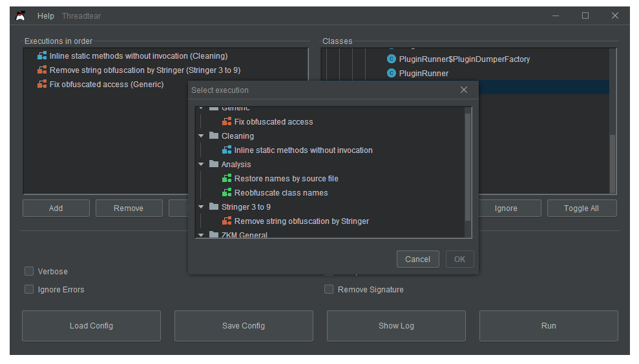Click ZKM General folder icon
Image resolution: width=639 pixels, height=364 pixels.
click(214, 234)
